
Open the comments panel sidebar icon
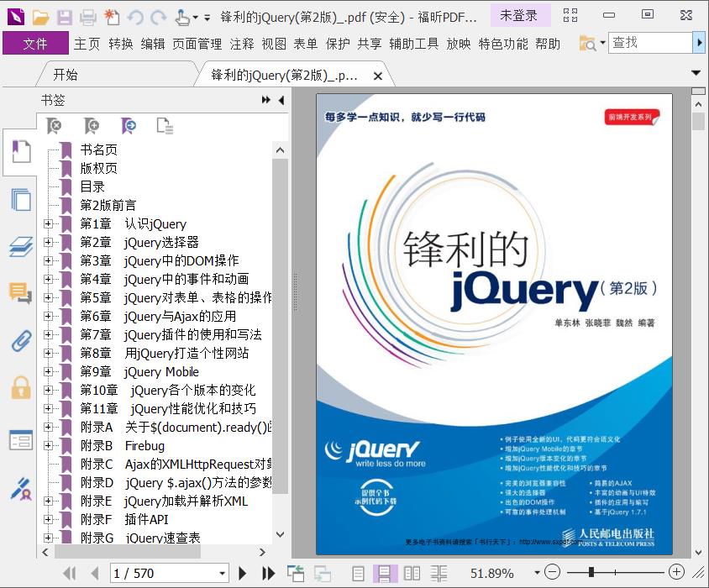pyautogui.click(x=21, y=292)
